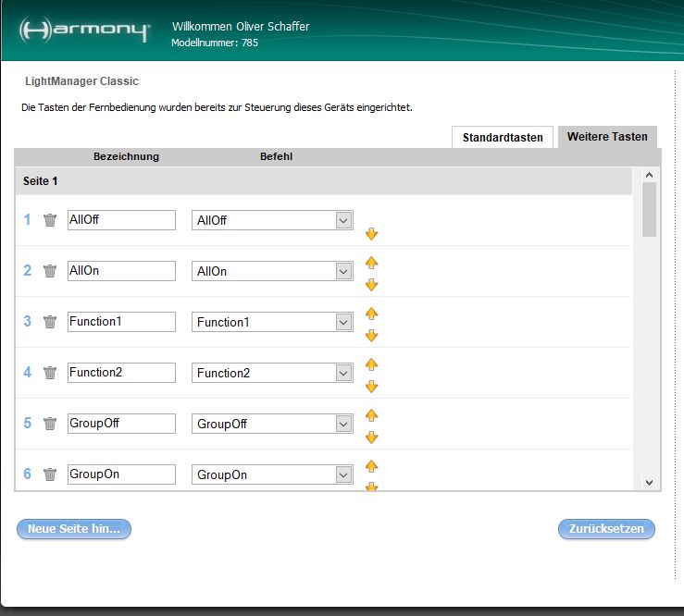Move AllOn row up with arrow
The width and height of the screenshot is (684, 616).
pos(372,263)
